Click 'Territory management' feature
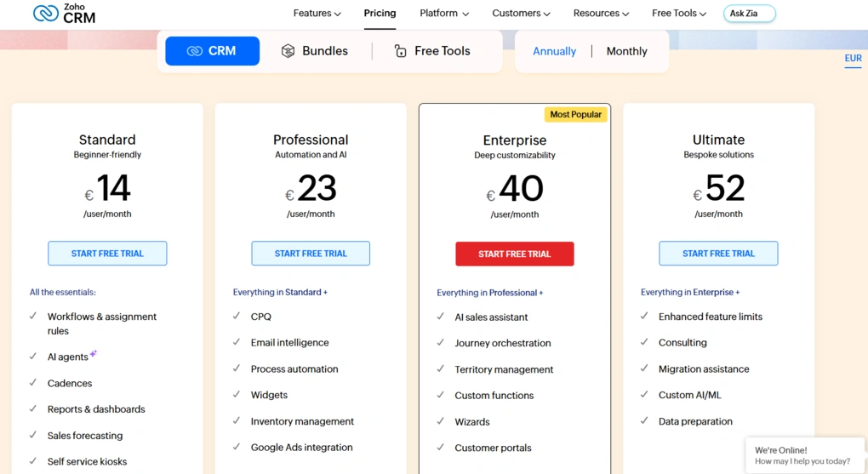This screenshot has height=474, width=868. (504, 370)
